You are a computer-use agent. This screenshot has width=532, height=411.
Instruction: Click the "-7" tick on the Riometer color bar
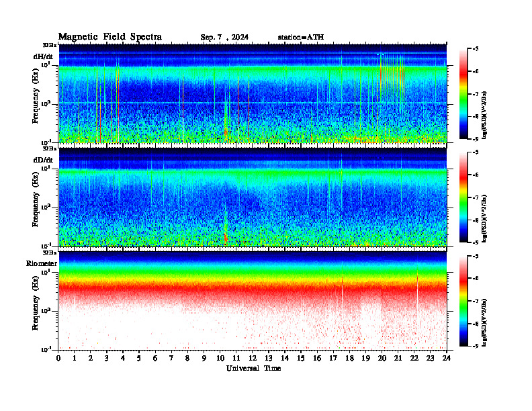click(476, 301)
